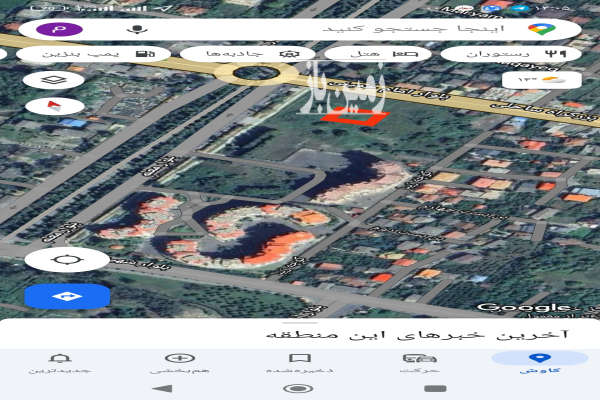Tap the red marked plot on map

pyautogui.click(x=355, y=117)
